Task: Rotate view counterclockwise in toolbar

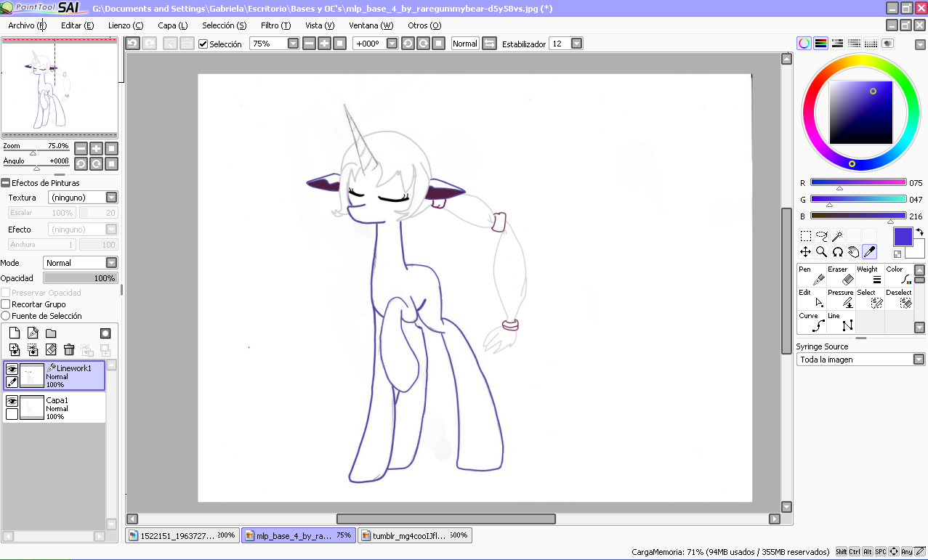Action: point(408,44)
